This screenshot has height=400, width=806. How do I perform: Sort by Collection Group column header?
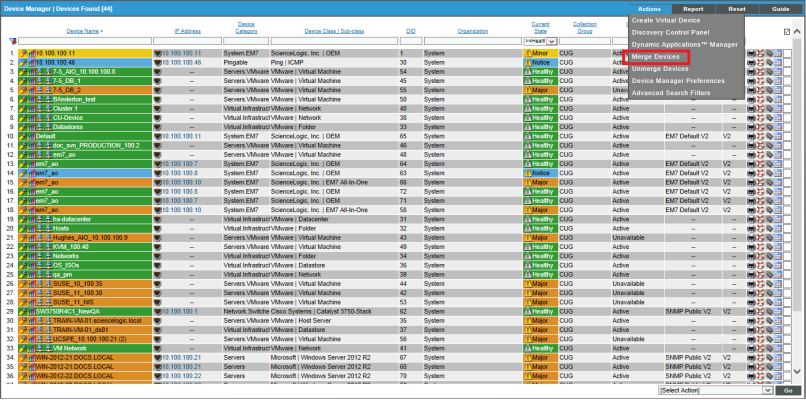584,28
